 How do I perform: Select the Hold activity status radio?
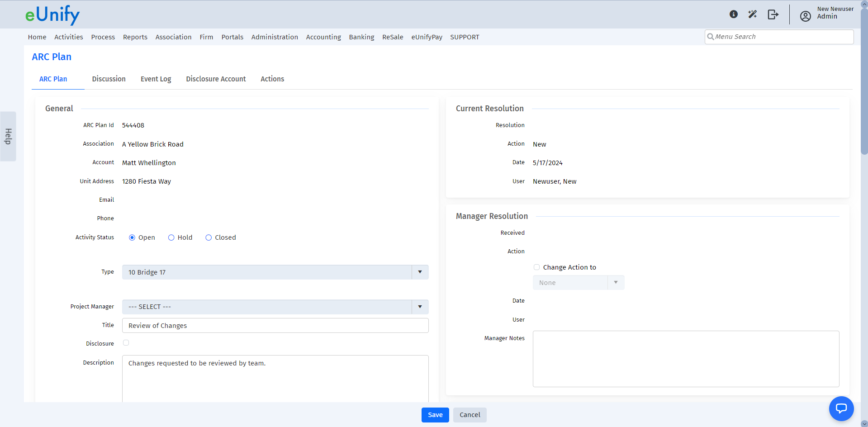171,237
